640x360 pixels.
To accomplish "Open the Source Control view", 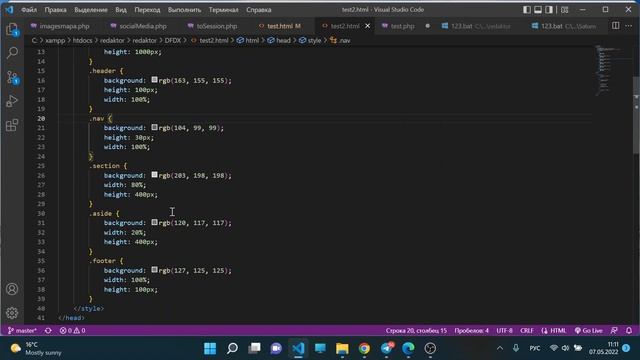I will pos(12,77).
